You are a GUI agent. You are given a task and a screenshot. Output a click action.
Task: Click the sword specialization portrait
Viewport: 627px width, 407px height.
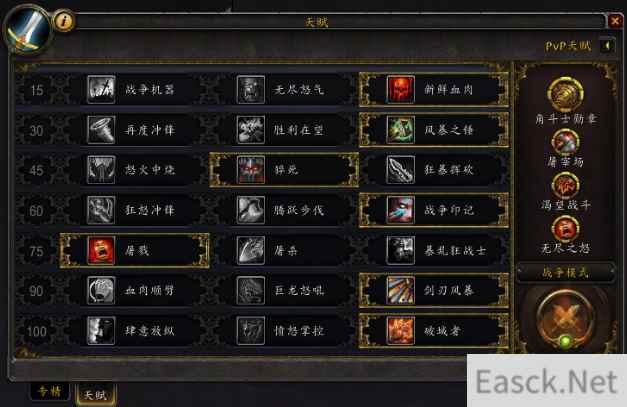[x=28, y=29]
